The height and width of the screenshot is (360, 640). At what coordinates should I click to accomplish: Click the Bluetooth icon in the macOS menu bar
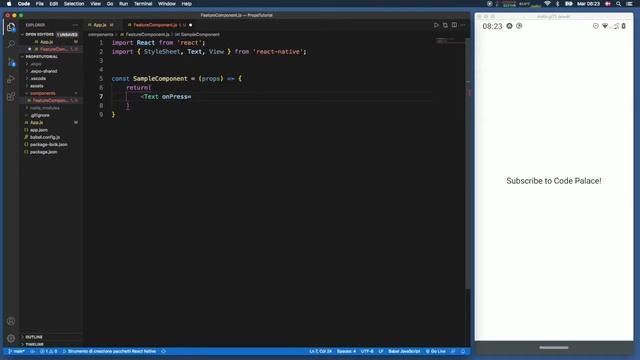[x=558, y=4]
